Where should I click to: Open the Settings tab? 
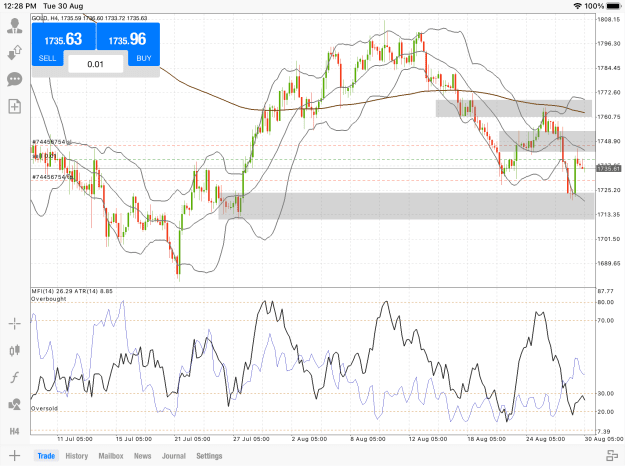pos(209,456)
